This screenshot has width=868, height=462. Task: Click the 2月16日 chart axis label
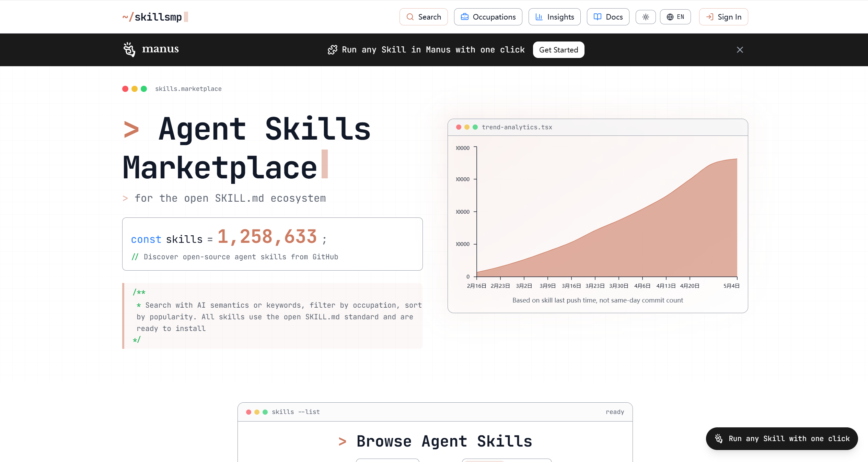pos(477,286)
